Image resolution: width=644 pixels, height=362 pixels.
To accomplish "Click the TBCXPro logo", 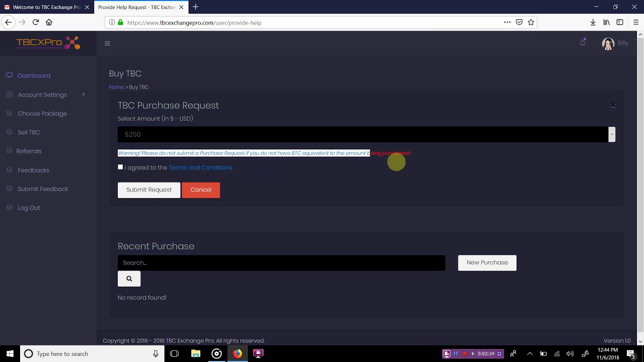I will 48,43.
